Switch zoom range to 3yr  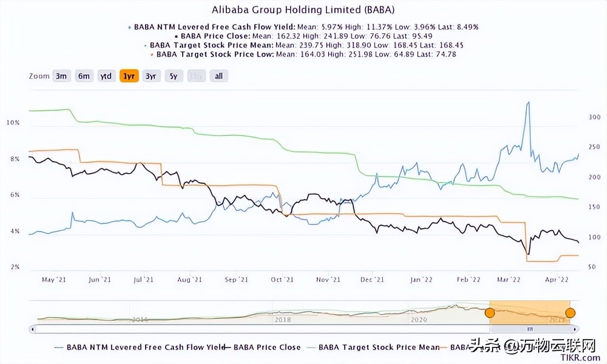[x=151, y=76]
